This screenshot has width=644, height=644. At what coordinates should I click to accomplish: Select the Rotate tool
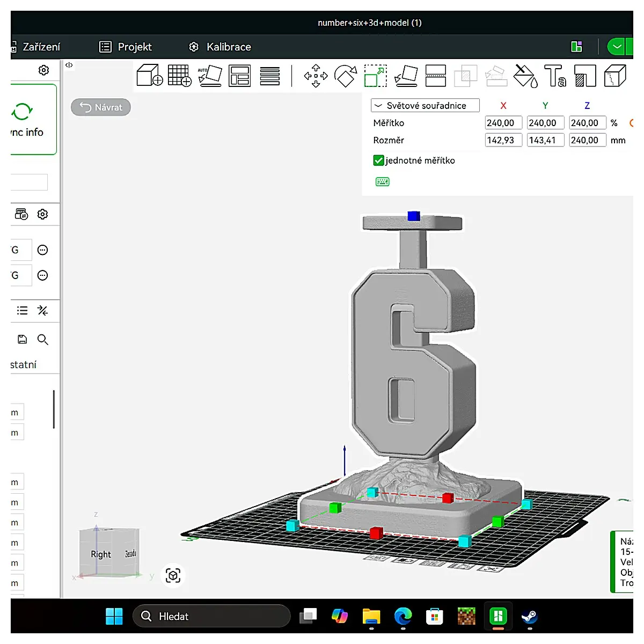click(x=346, y=76)
